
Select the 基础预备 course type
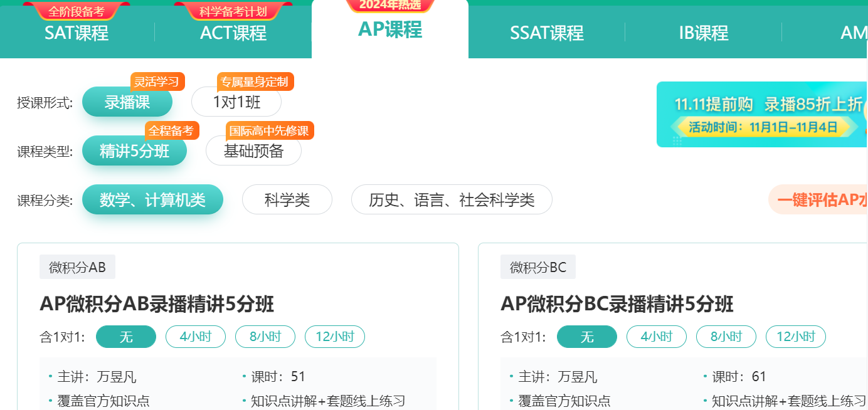tap(253, 150)
